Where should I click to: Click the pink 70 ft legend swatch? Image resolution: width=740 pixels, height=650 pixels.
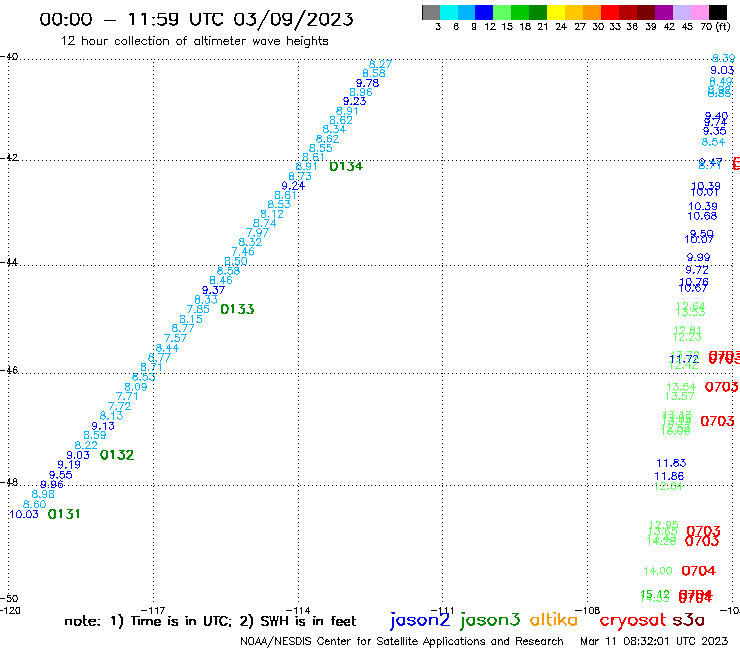pos(700,12)
